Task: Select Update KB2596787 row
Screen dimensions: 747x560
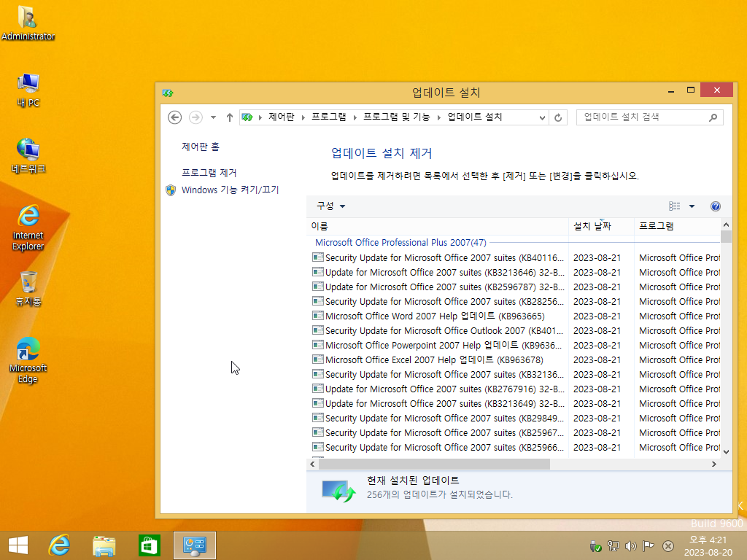Action: point(516,287)
